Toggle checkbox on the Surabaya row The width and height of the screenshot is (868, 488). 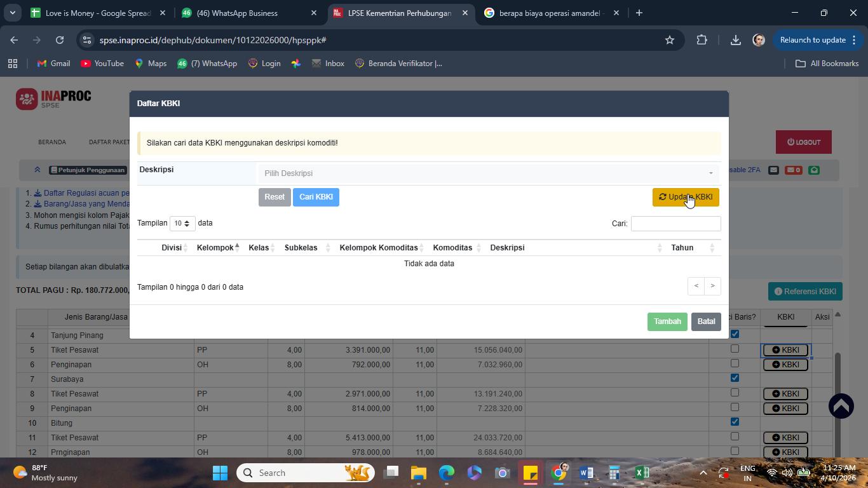pos(735,378)
